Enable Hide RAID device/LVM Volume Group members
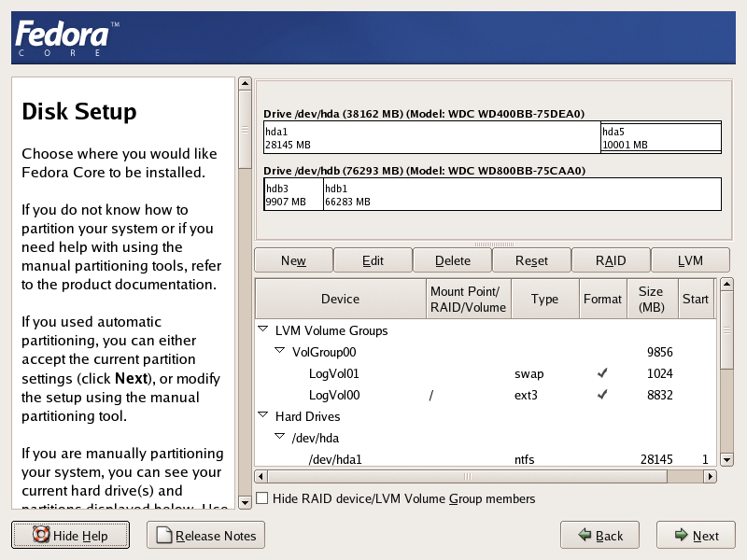This screenshot has width=747, height=560. pyautogui.click(x=262, y=498)
